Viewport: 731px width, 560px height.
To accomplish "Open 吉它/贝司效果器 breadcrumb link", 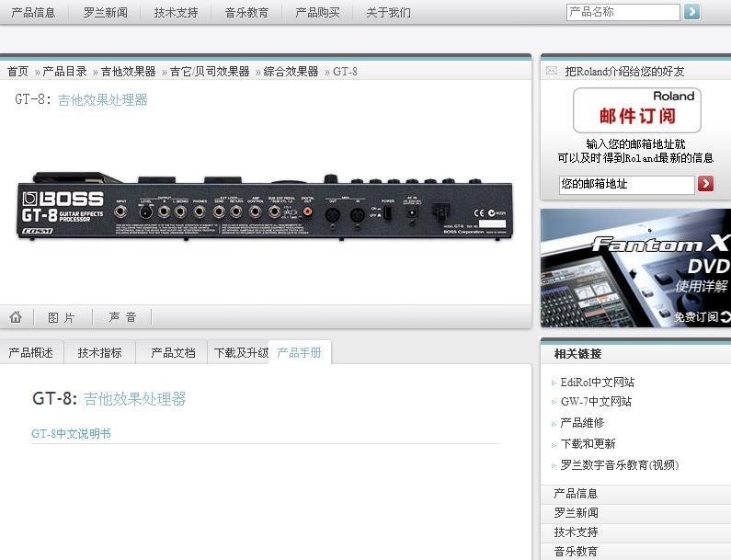I will click(210, 72).
